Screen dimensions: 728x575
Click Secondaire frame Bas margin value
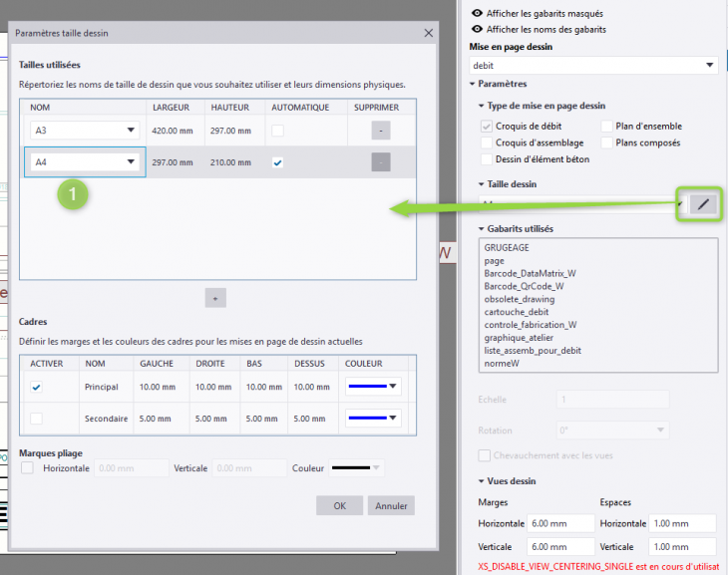(x=261, y=419)
